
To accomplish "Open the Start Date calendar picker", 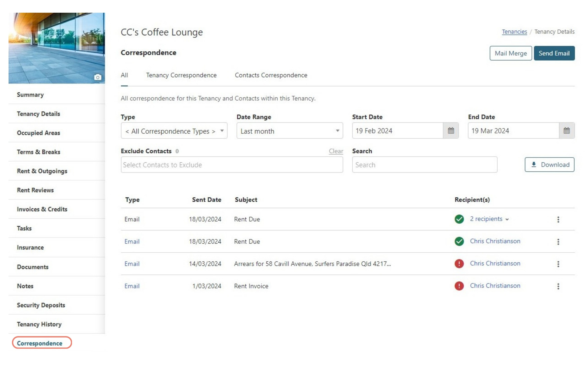I will point(451,131).
